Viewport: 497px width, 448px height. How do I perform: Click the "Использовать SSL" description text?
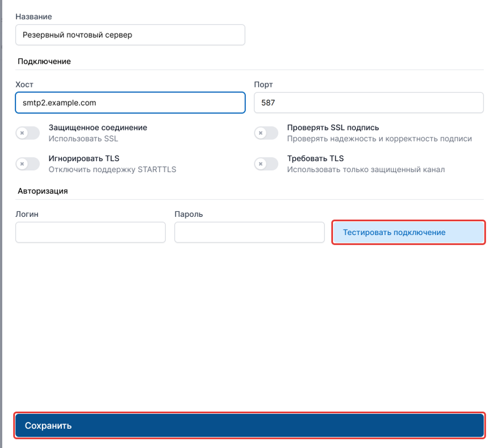pyautogui.click(x=83, y=139)
